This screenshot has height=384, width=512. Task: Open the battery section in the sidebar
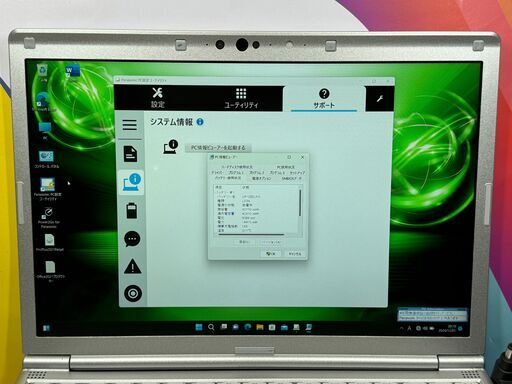pyautogui.click(x=132, y=210)
